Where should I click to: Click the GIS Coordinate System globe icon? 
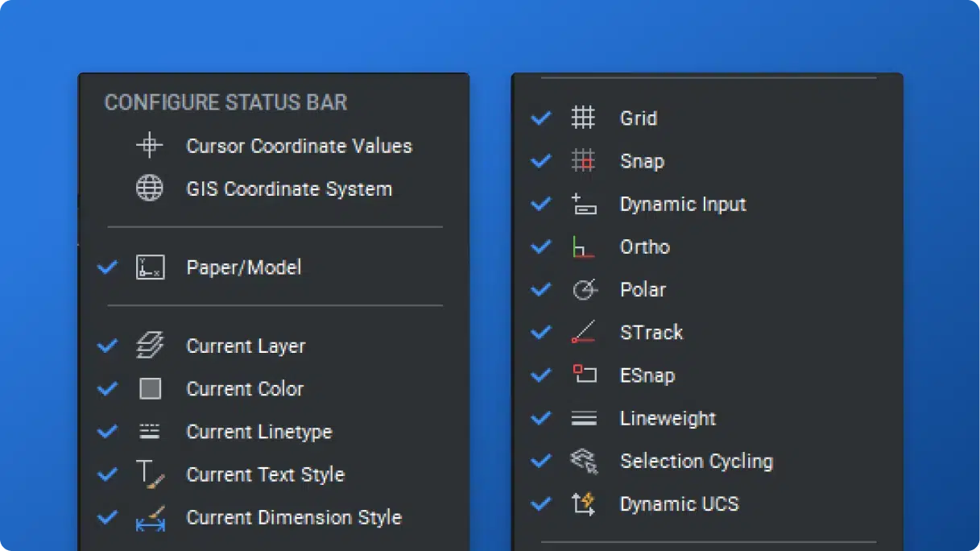(x=150, y=188)
